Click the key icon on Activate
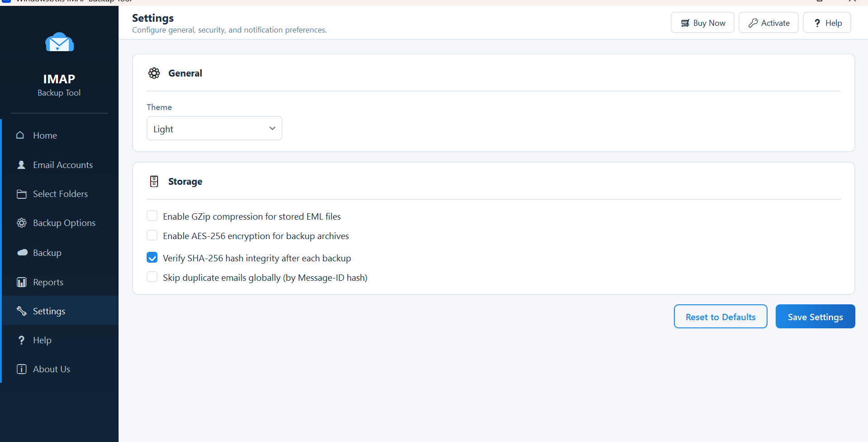 (x=753, y=23)
